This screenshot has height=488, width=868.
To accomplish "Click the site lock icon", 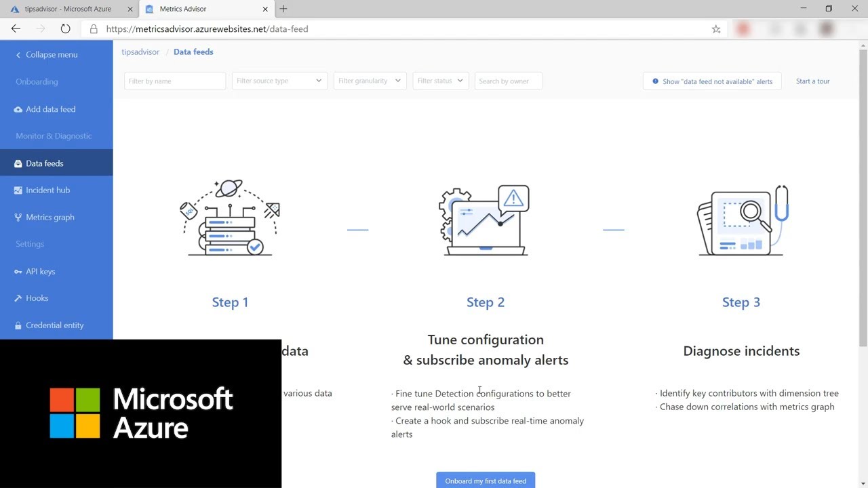I will [94, 29].
